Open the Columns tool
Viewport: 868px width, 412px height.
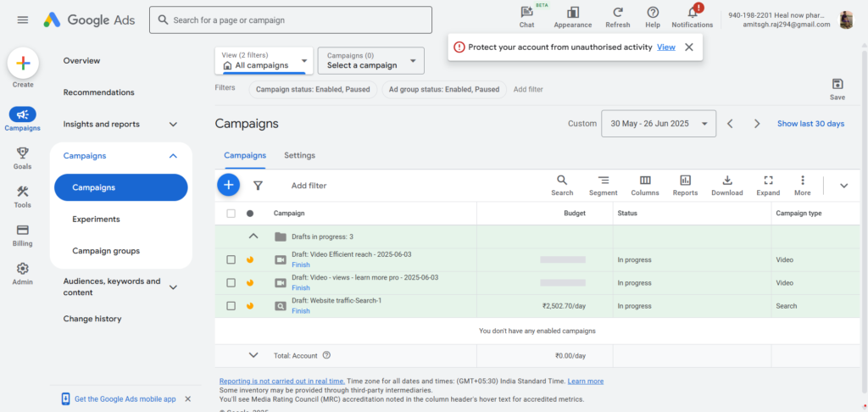click(x=645, y=186)
